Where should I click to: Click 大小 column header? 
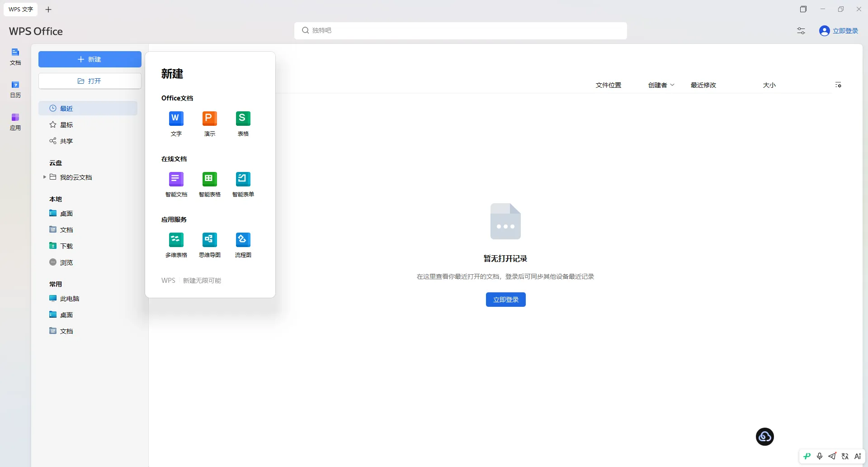769,85
